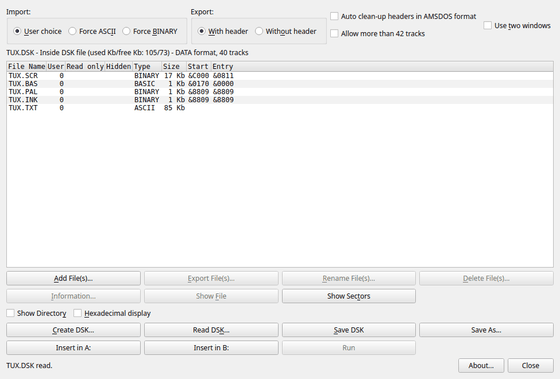
Task: Enable Auto clean-up headers in AMSDOS format
Action: coord(403,16)
